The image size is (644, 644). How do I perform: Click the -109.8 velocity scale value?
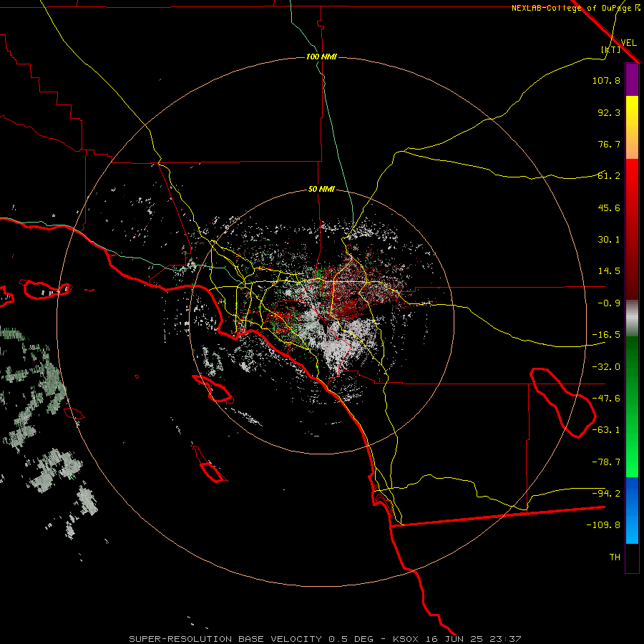pos(603,525)
